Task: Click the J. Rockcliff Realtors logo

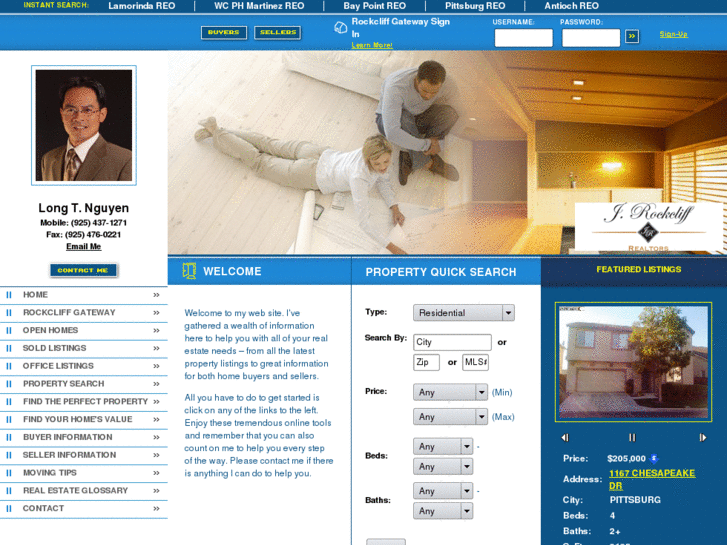Action: click(649, 226)
